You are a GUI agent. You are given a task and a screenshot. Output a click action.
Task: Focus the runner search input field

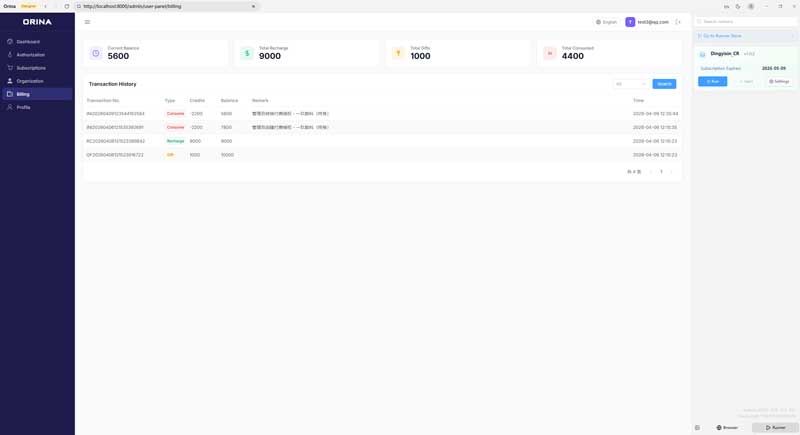747,21
